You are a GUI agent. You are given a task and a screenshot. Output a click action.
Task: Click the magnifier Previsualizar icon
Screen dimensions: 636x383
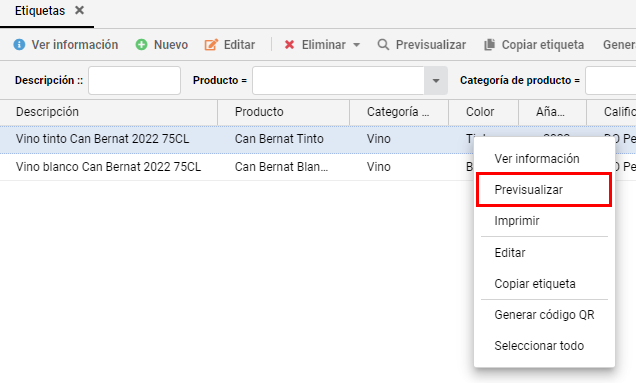pos(383,45)
